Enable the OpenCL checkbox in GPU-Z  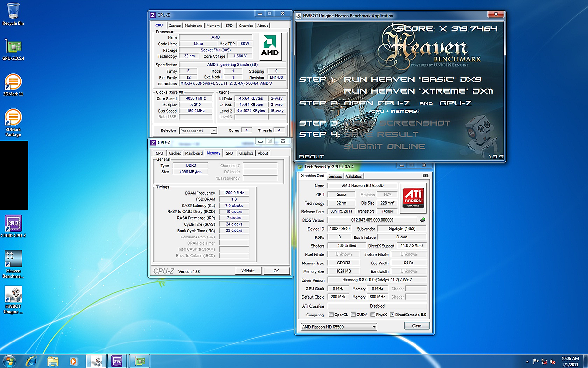[x=331, y=315]
